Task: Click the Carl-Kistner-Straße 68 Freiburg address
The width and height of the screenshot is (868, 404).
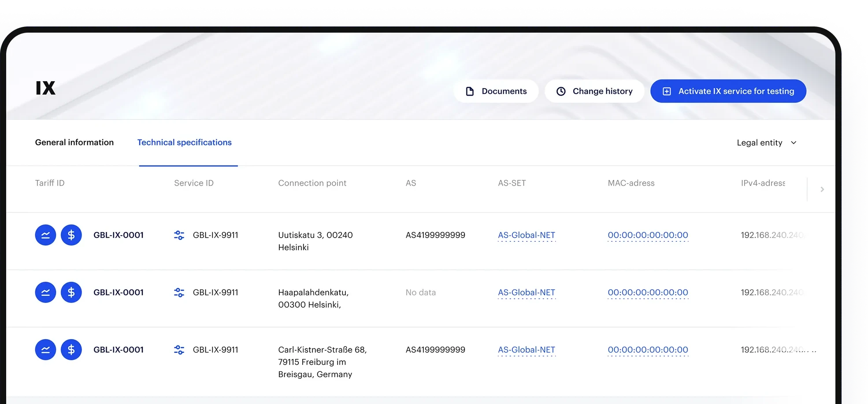Action: (323, 362)
